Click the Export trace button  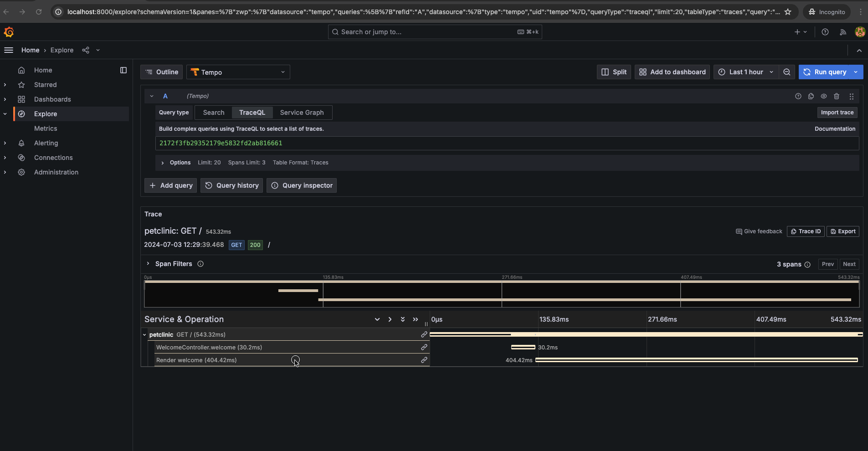coord(843,231)
